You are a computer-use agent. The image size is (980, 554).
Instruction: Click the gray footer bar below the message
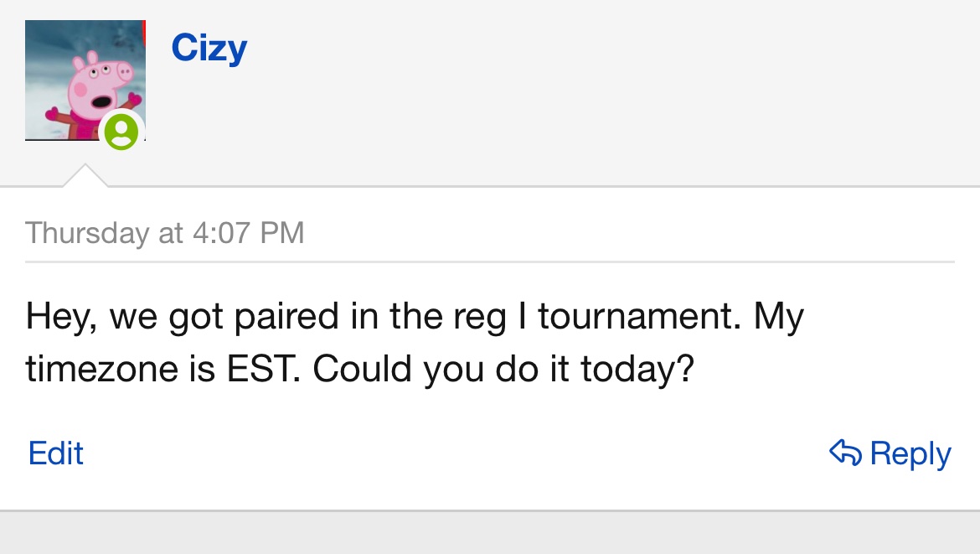(490, 533)
